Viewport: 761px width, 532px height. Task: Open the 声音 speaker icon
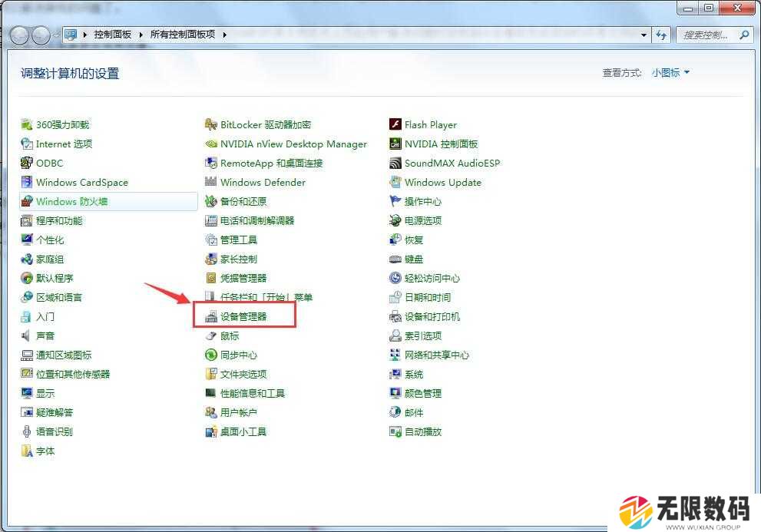pyautogui.click(x=27, y=335)
